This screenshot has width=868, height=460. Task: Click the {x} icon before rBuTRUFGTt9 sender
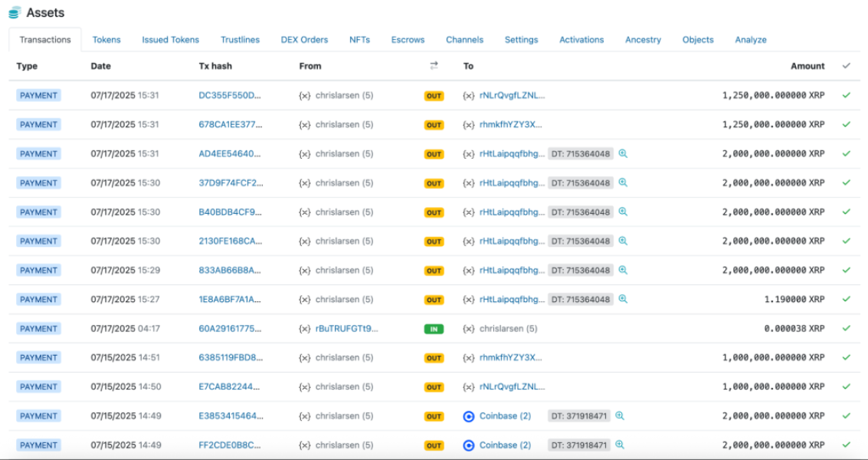click(x=305, y=329)
